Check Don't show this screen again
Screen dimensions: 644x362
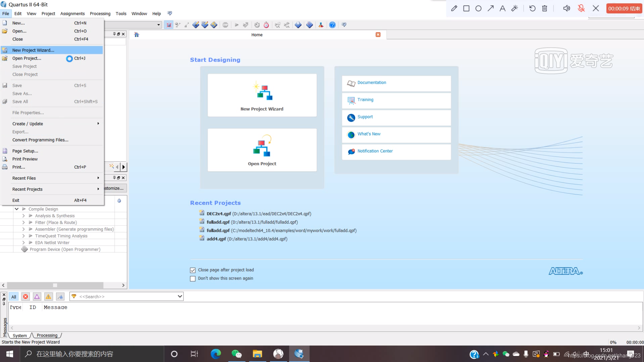[193, 279]
